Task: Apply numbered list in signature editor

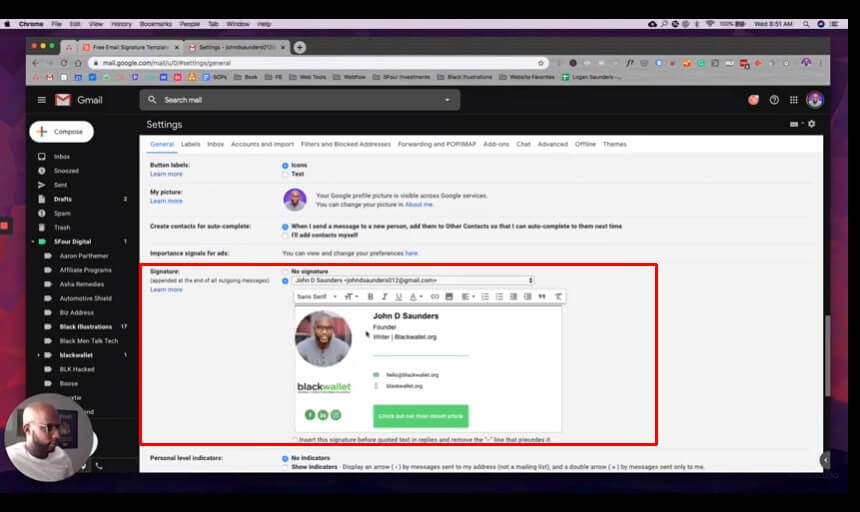Action: coord(485,297)
